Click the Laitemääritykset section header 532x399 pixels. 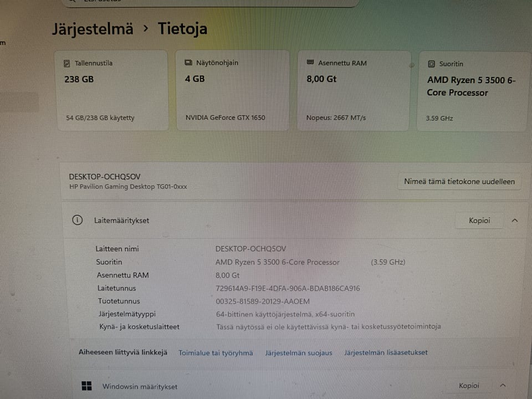click(295, 221)
